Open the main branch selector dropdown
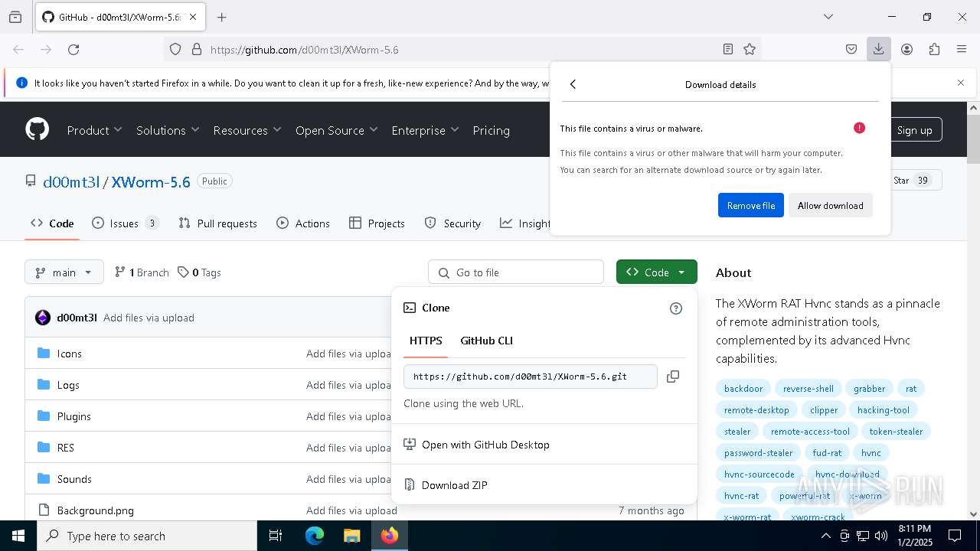Screen dimensions: 980x551 pos(64,272)
